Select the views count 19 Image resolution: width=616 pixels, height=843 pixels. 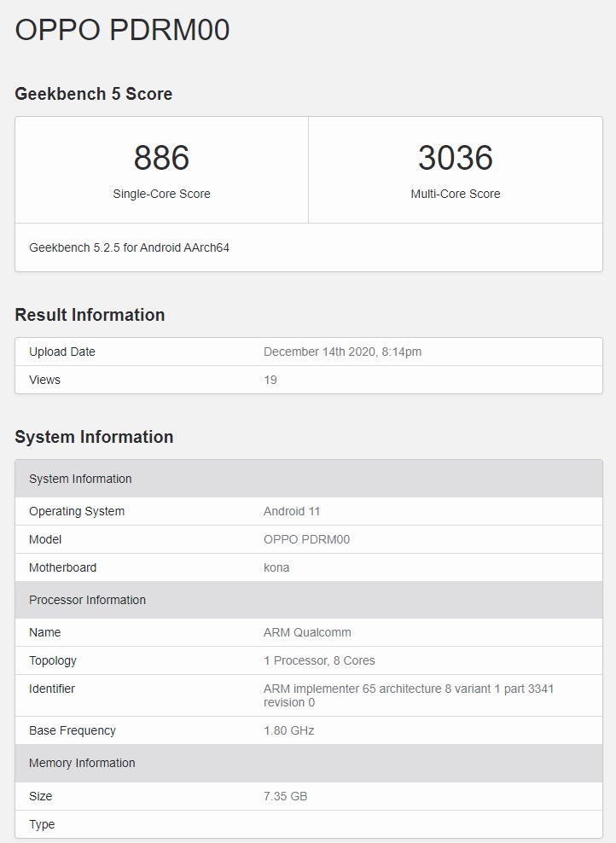[x=270, y=380]
